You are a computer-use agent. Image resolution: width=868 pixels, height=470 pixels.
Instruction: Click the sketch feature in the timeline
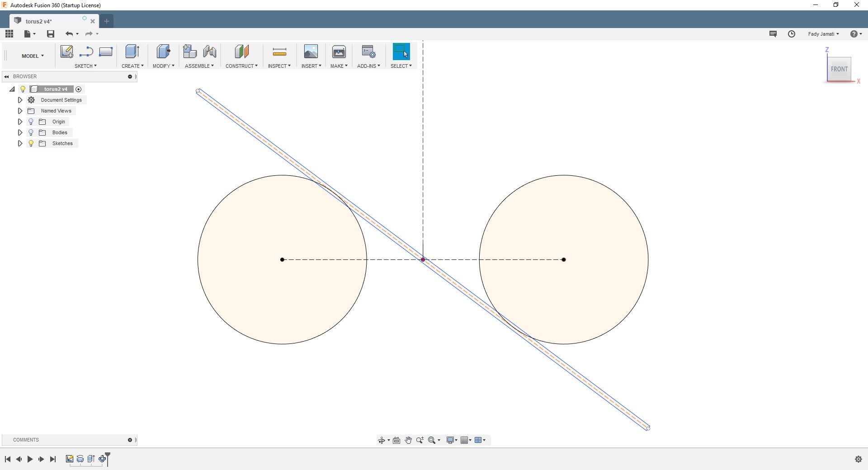click(x=70, y=459)
